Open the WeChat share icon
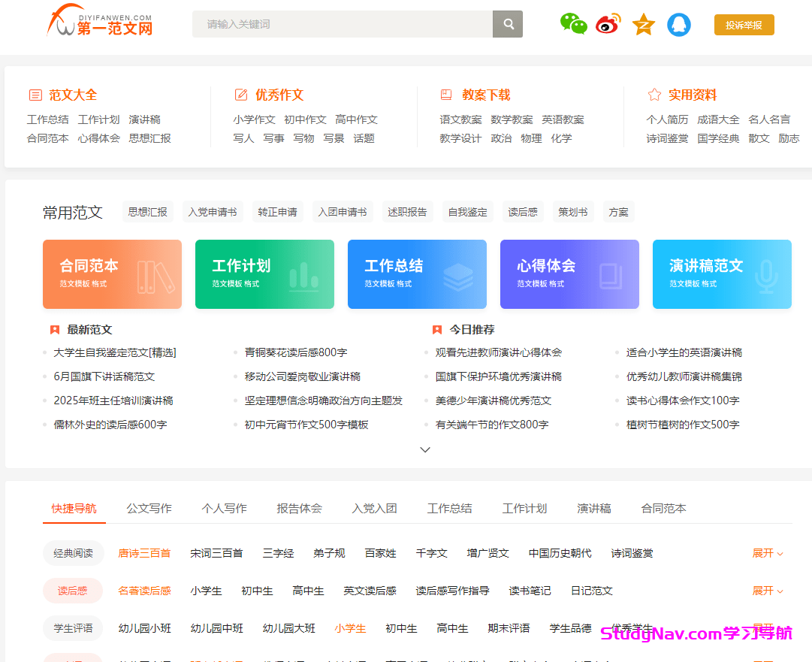 point(573,24)
